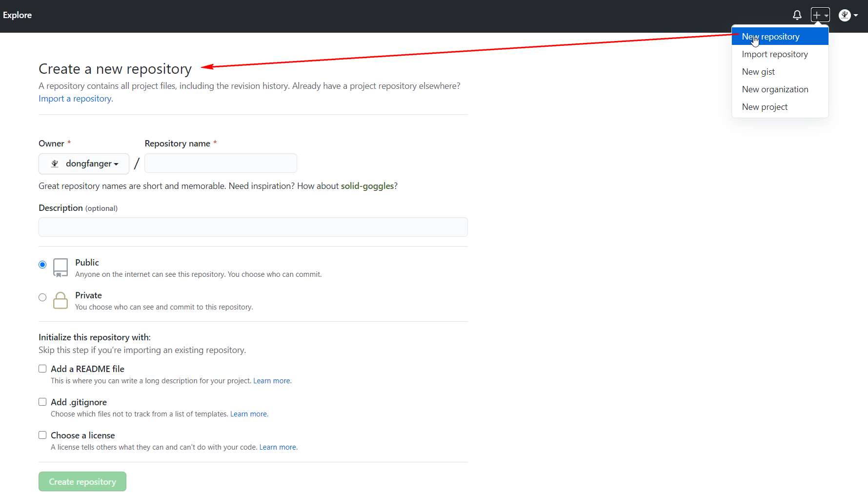This screenshot has width=868, height=497.
Task: Select the Public radio button
Action: point(42,265)
